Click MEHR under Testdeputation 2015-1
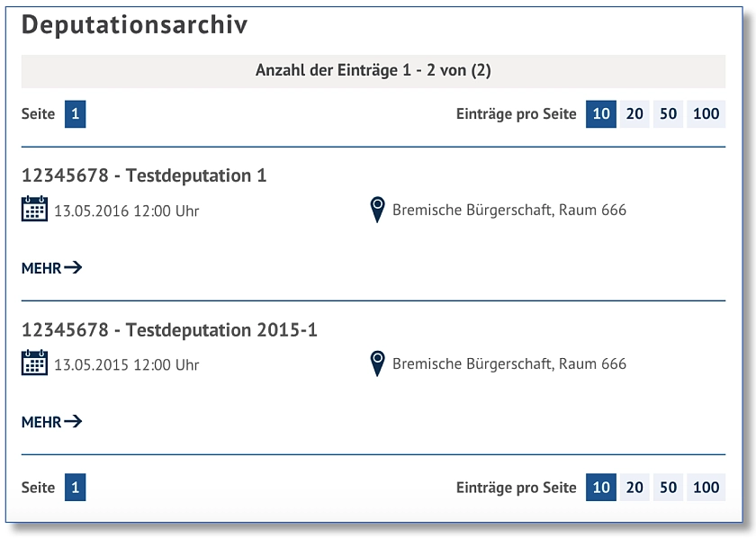This screenshot has height=538, width=756. point(43,420)
